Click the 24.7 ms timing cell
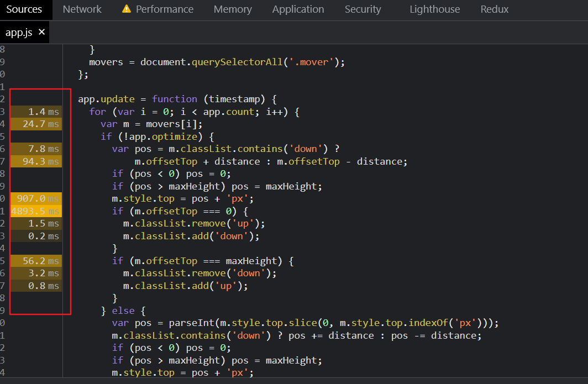Screen dimensions: 588x384 click(x=36, y=124)
